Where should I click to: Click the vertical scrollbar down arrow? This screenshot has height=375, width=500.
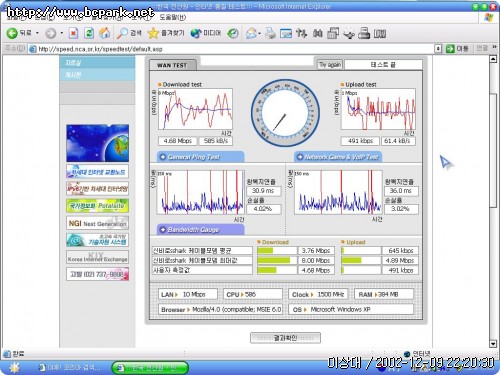click(493, 344)
